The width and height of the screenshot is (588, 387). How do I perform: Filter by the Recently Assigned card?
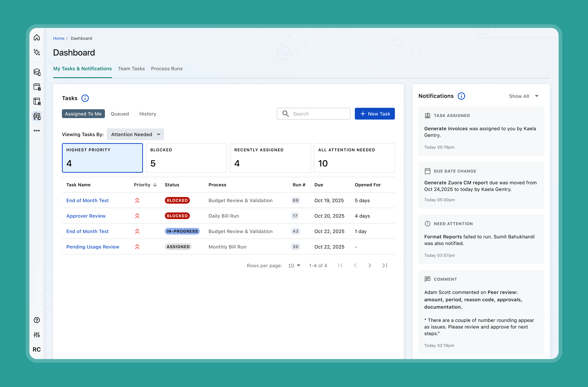270,158
